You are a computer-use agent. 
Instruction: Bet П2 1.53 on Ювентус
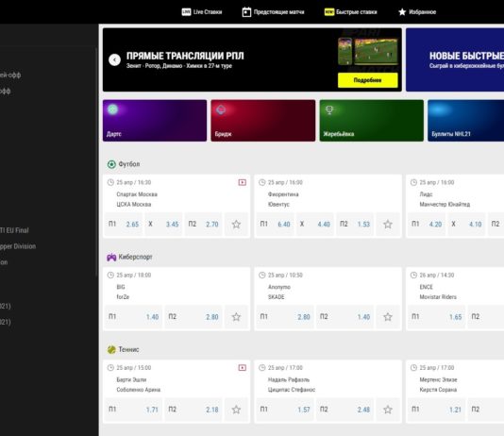(355, 225)
